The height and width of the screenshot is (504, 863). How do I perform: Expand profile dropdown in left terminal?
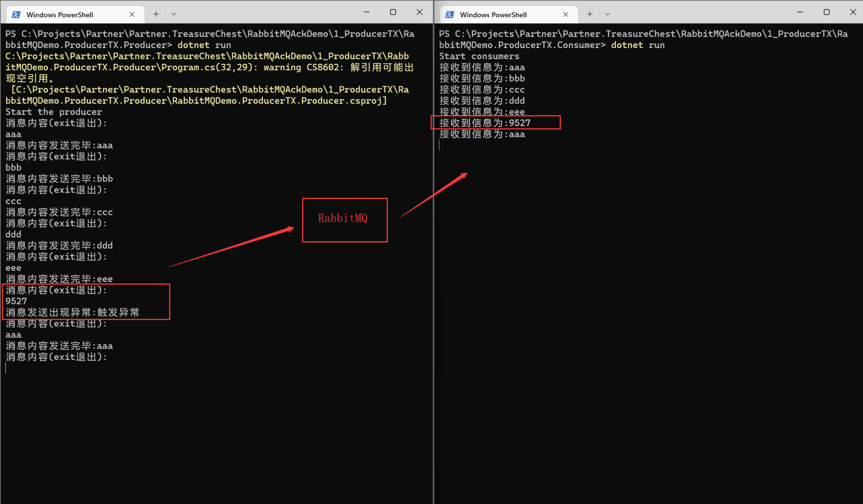pyautogui.click(x=173, y=14)
